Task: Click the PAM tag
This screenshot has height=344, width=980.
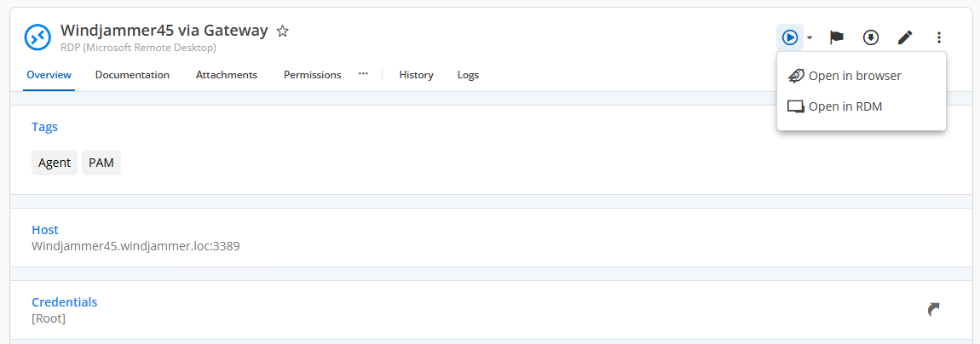Action: pos(101,163)
